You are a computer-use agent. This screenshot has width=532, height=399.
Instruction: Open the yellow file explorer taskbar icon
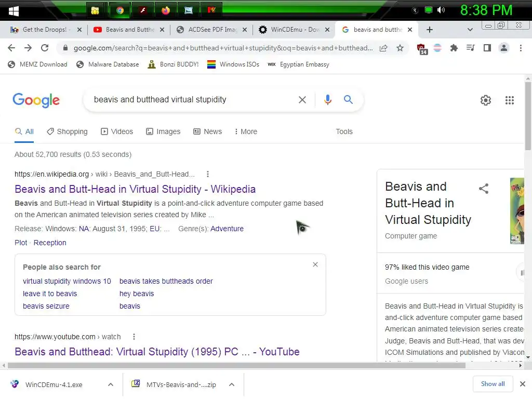click(x=96, y=10)
